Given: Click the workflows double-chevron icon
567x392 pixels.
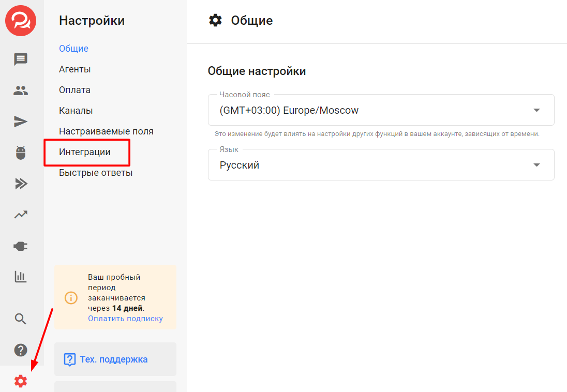Looking at the screenshot, I should point(21,184).
